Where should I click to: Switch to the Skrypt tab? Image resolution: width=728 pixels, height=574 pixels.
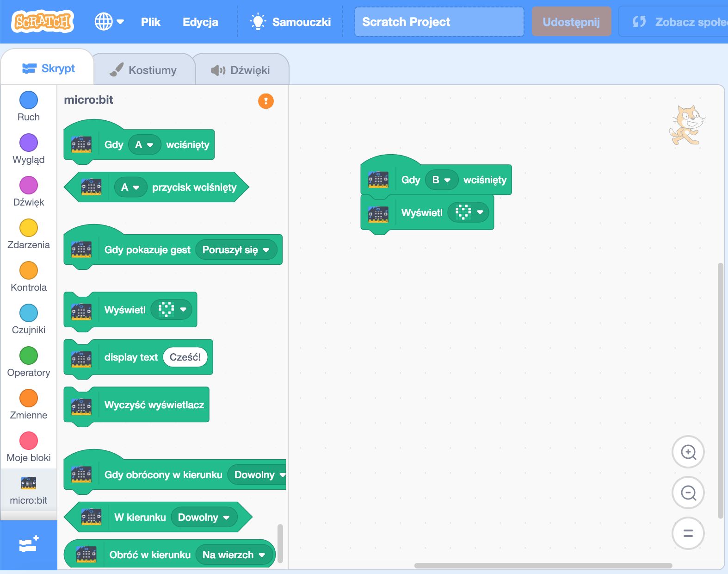(48, 69)
